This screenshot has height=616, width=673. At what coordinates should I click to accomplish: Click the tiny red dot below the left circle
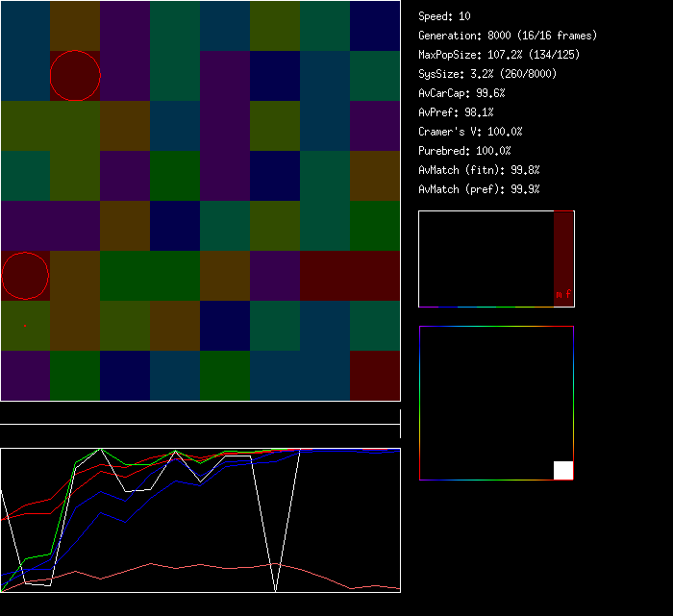25,326
